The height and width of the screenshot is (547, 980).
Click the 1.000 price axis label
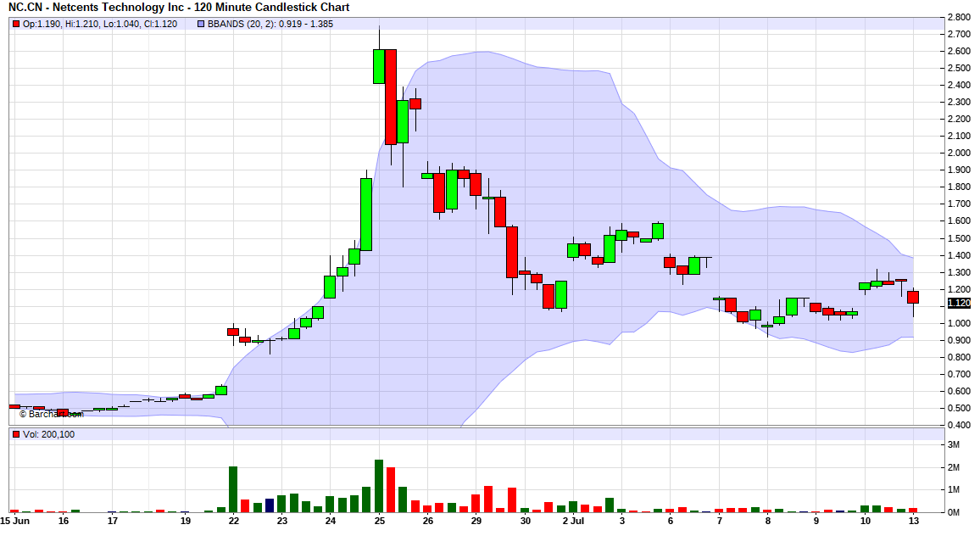(x=959, y=323)
